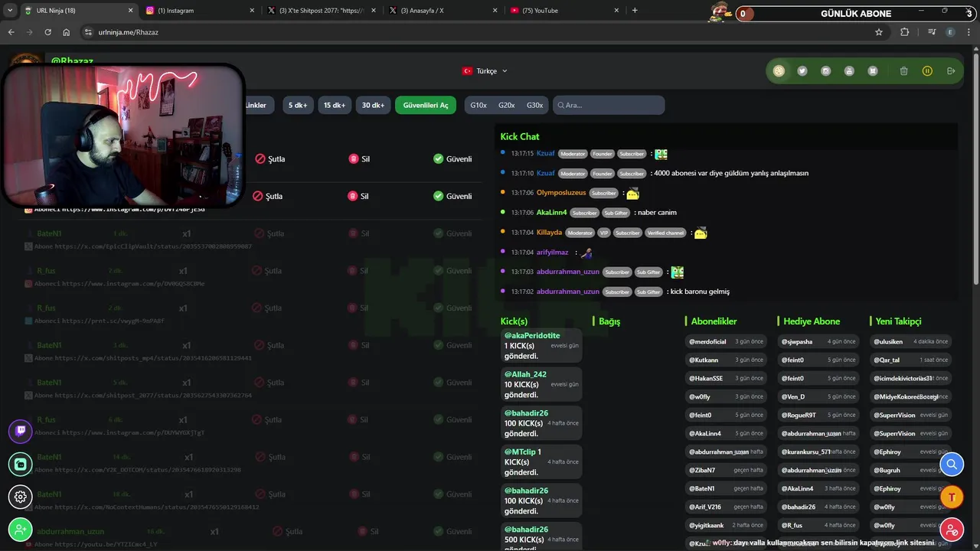Screen dimensions: 980x551
Task: Open the Streamlabs-style green floating icon
Action: pyautogui.click(x=21, y=464)
